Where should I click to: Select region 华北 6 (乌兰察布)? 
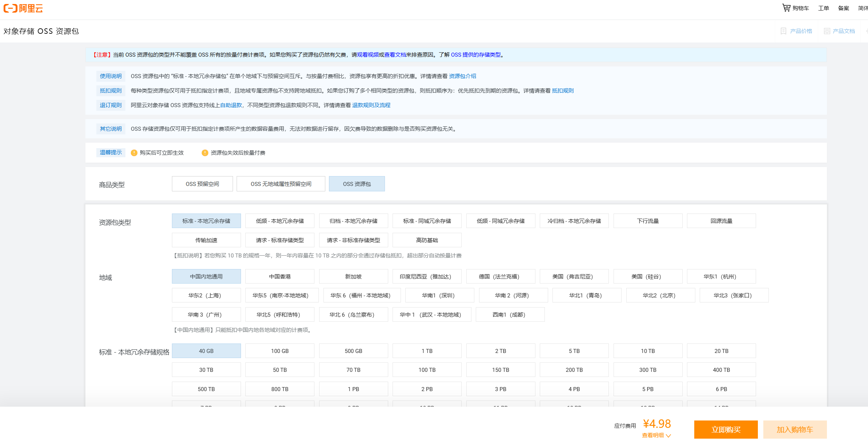tap(354, 315)
